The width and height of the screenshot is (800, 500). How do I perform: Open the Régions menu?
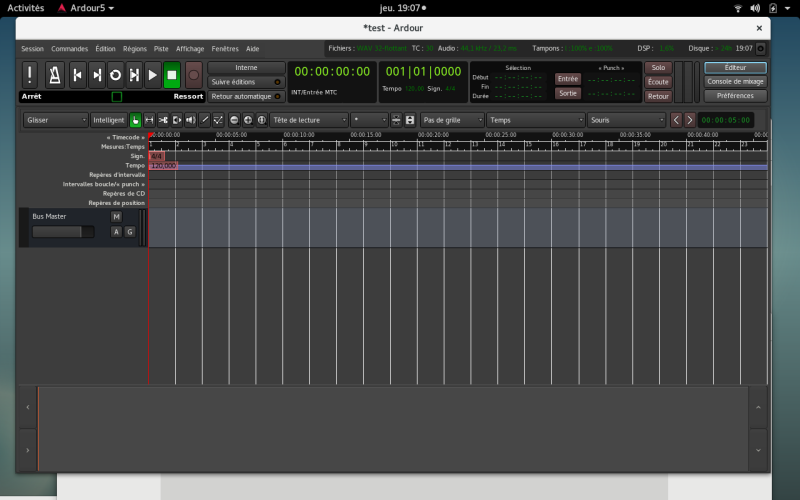(x=135, y=48)
